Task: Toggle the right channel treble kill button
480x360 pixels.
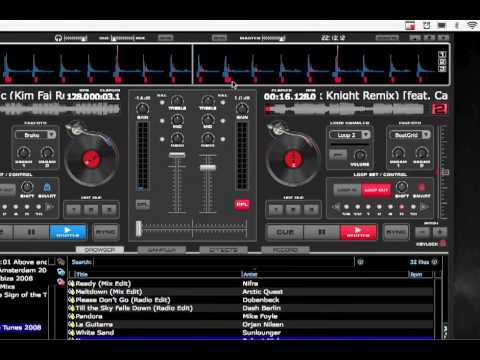Action: pos(223,102)
